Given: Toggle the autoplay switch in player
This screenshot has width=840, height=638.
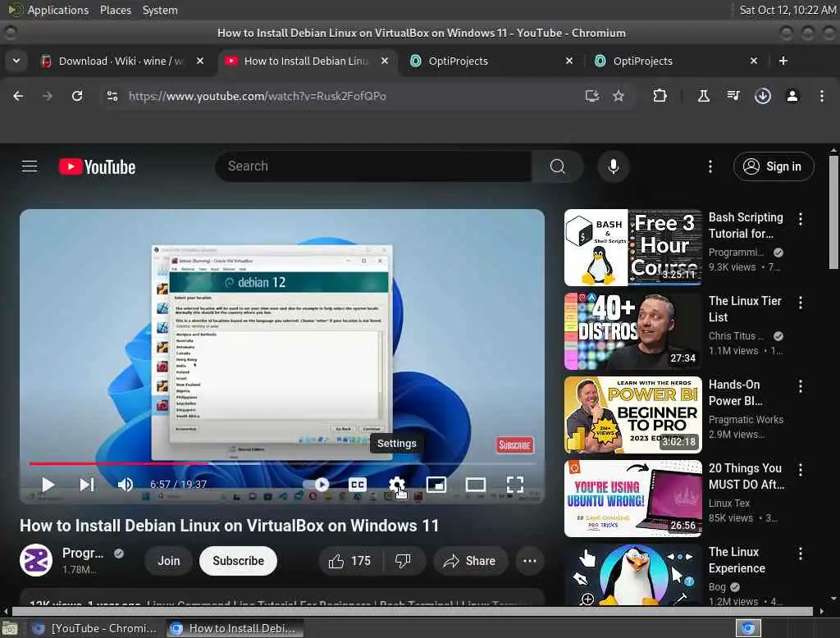Looking at the screenshot, I should pyautogui.click(x=317, y=485).
